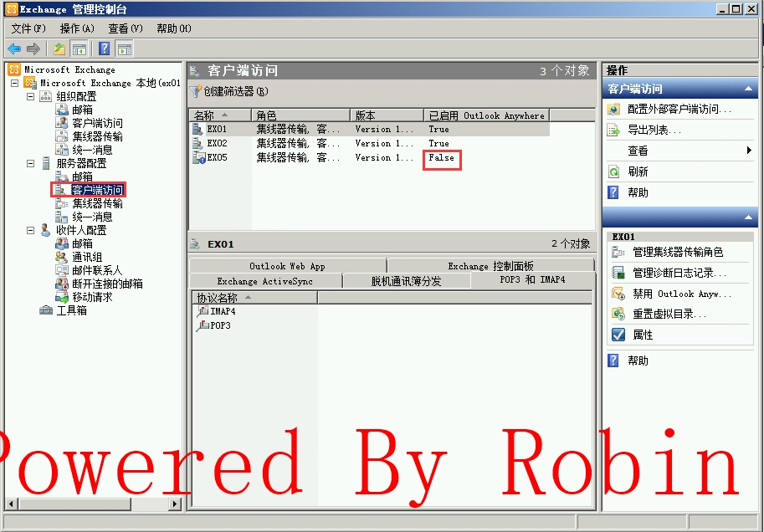Click the 创建筛选器(R) link
The height and width of the screenshot is (532, 764).
click(236, 91)
